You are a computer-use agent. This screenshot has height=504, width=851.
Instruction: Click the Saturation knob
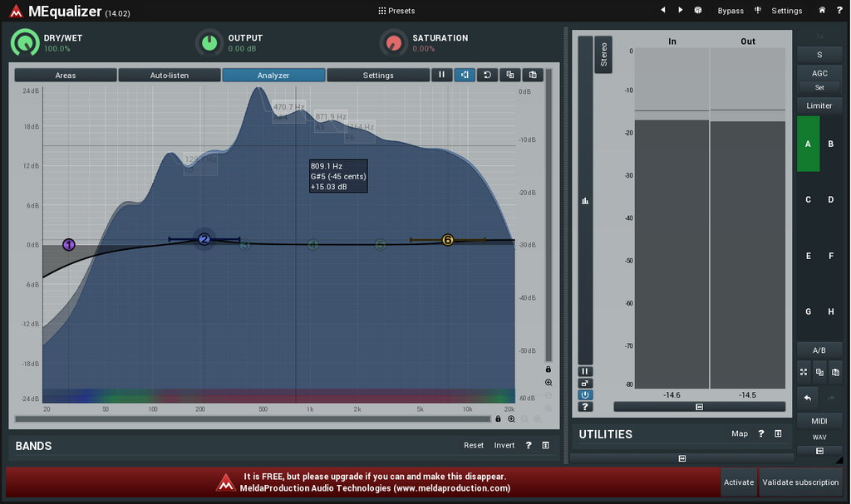click(x=394, y=42)
